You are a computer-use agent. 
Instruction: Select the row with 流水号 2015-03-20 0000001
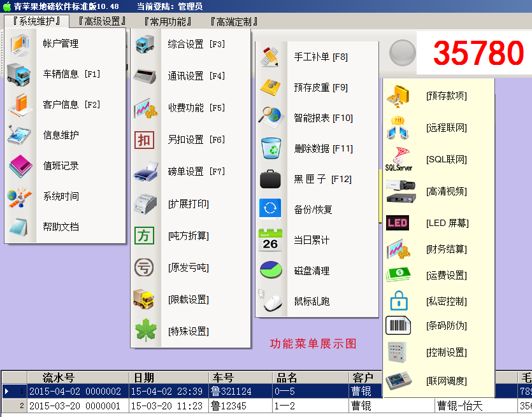point(75,406)
